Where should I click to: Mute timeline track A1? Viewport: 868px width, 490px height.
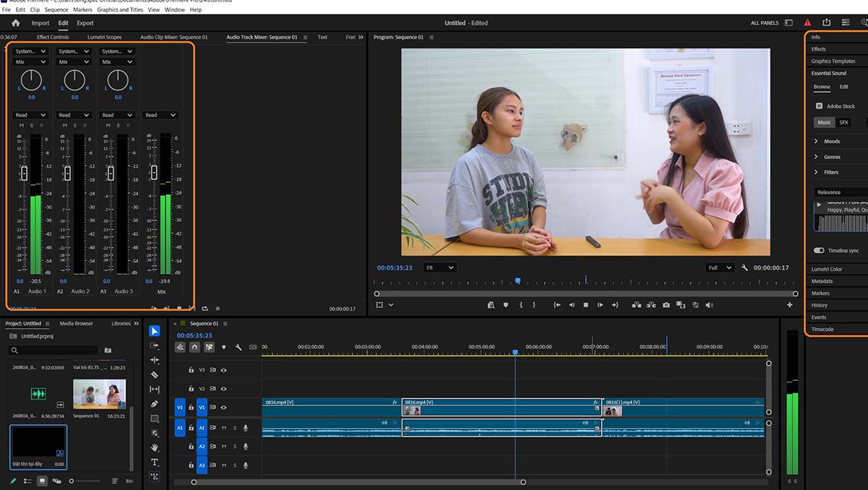(x=224, y=428)
